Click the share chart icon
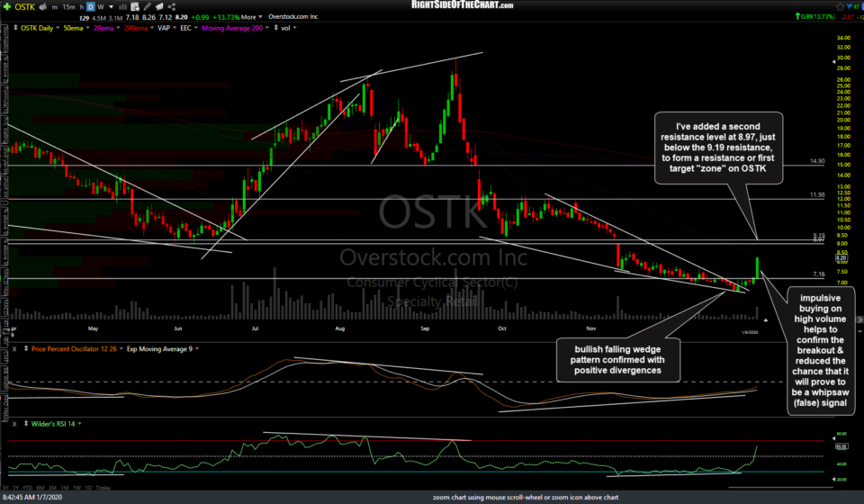Screen dimensions: 864x504 pos(171,6)
